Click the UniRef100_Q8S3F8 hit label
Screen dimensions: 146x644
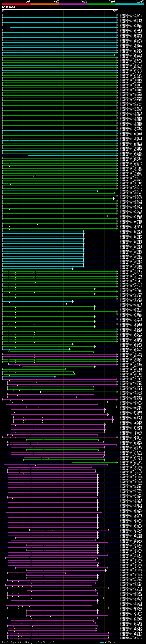[131, 30]
